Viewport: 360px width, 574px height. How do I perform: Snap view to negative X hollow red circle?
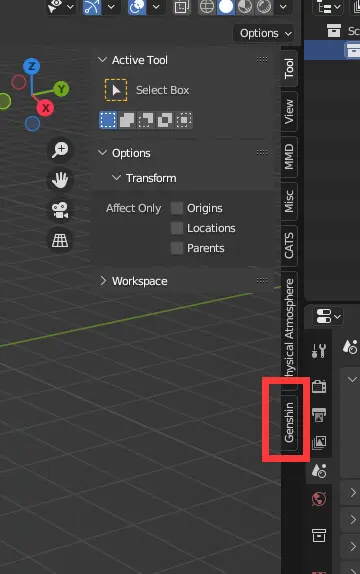[x=19, y=82]
